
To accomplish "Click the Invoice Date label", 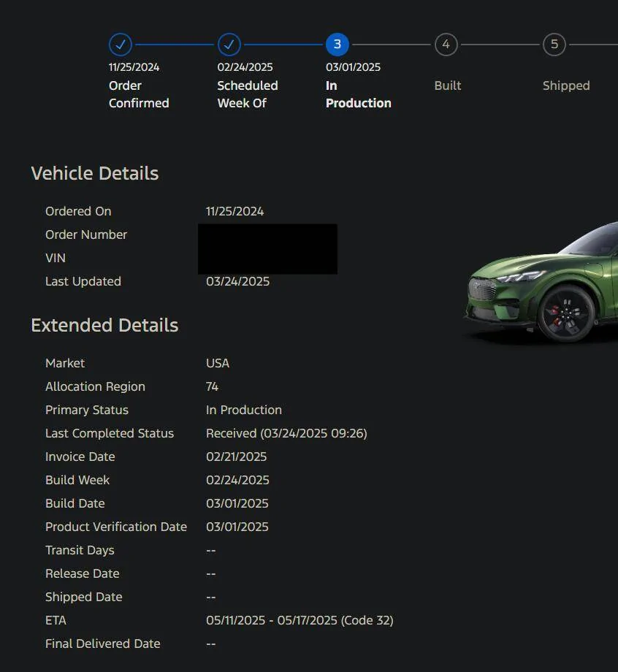I will tap(80, 457).
